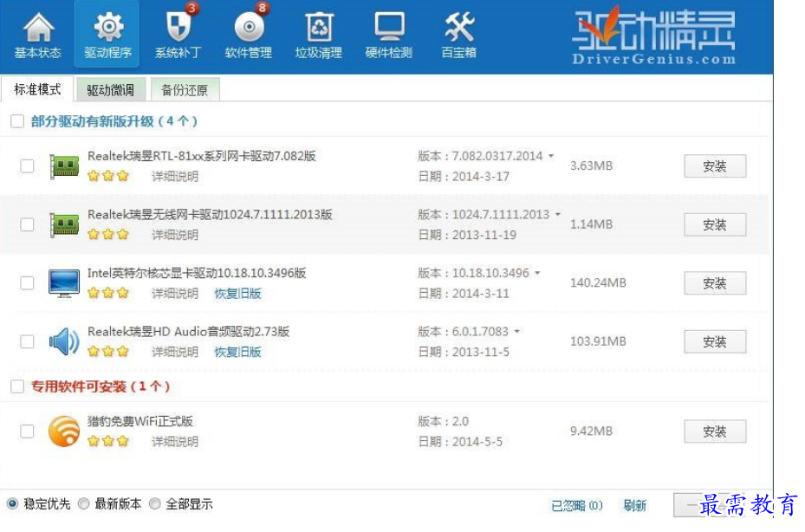Install the Realtek HD Audio driver
This screenshot has width=805, height=532.
[x=714, y=341]
